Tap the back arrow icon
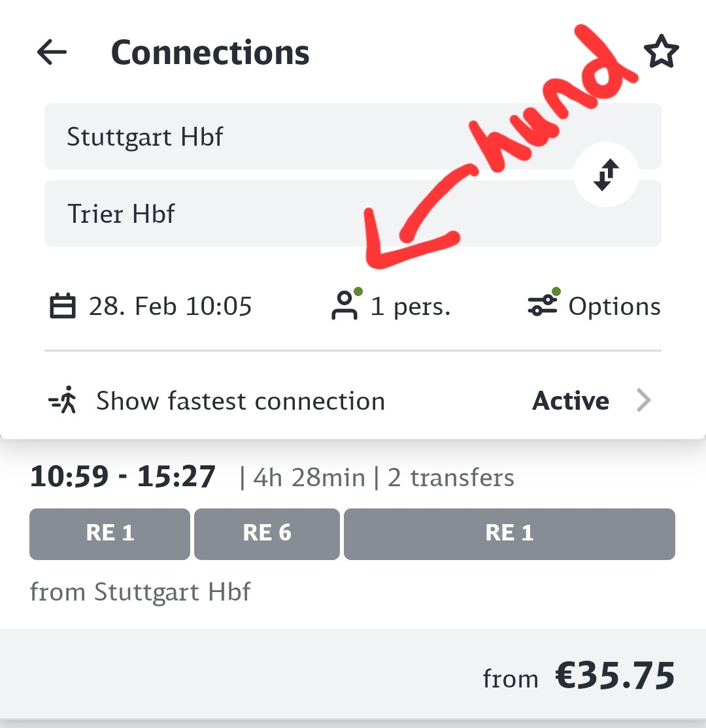The image size is (706, 728). tap(52, 52)
